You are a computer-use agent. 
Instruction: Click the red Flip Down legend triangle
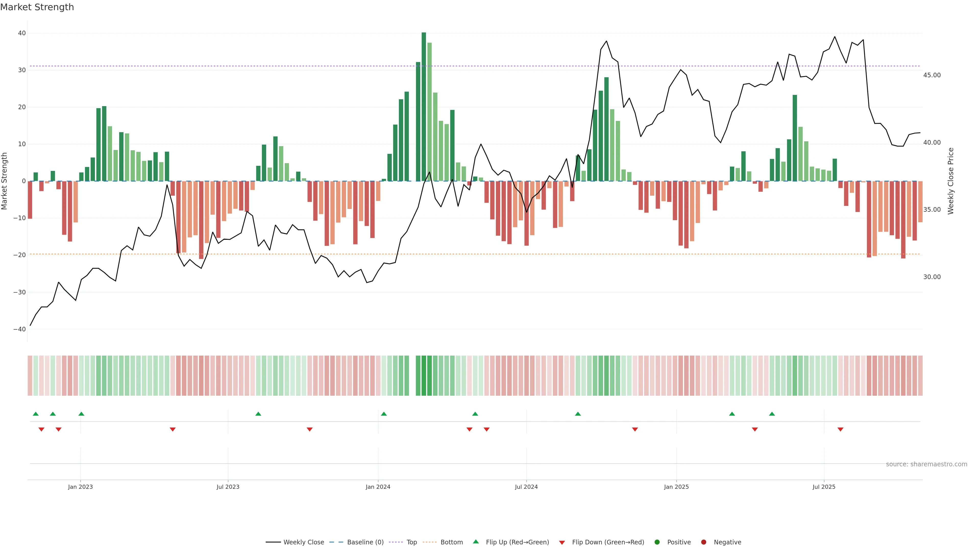(562, 542)
